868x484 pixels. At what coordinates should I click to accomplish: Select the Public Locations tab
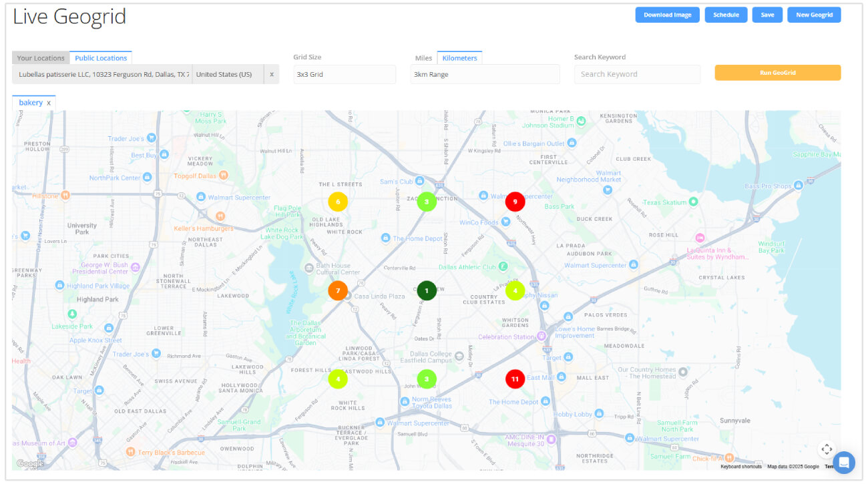pyautogui.click(x=100, y=57)
